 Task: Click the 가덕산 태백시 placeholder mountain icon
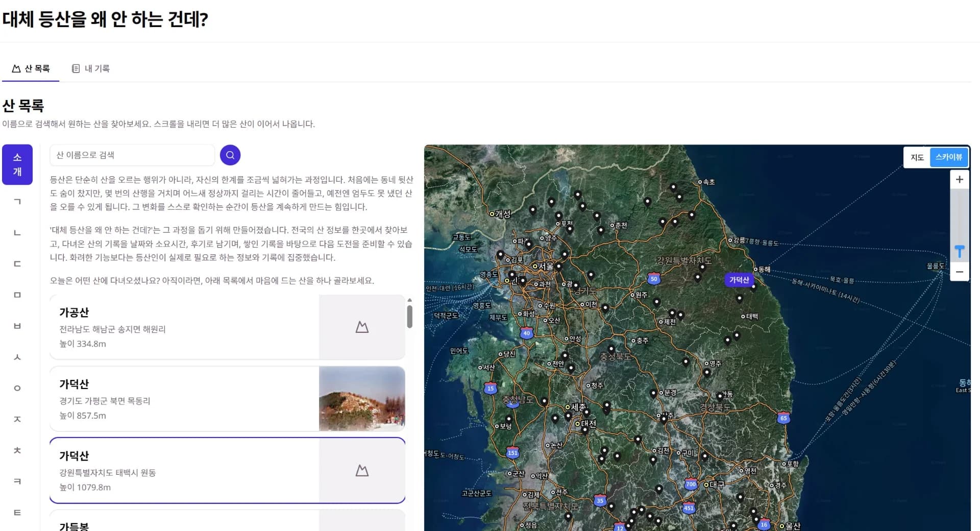coord(362,471)
